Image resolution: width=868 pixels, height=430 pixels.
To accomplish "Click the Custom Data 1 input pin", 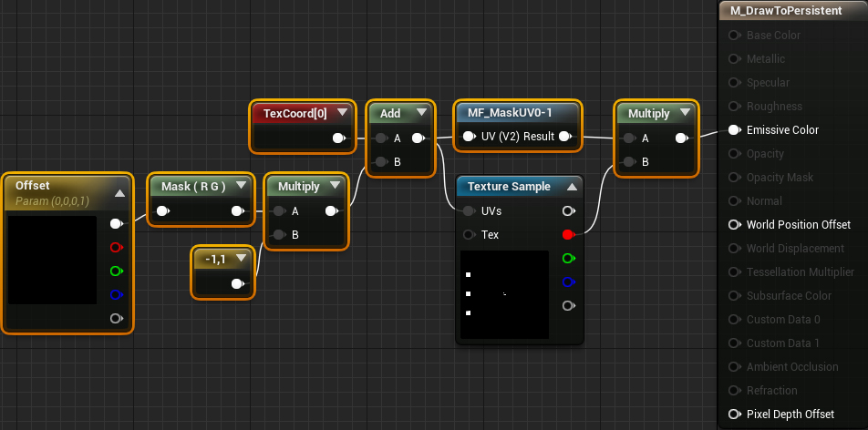I will coord(735,343).
